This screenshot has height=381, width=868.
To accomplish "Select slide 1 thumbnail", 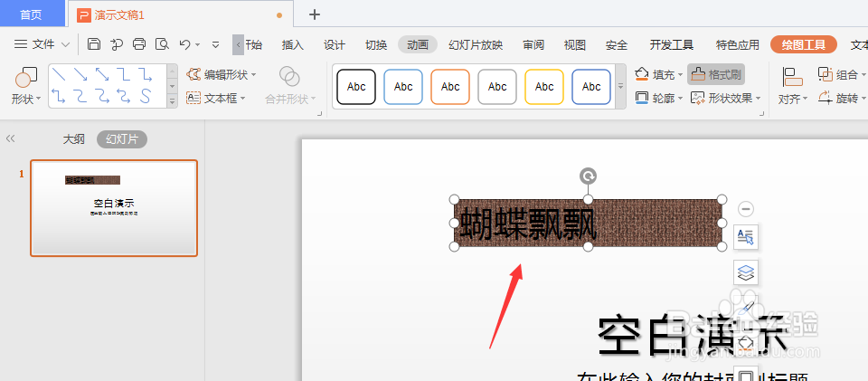I will click(114, 207).
